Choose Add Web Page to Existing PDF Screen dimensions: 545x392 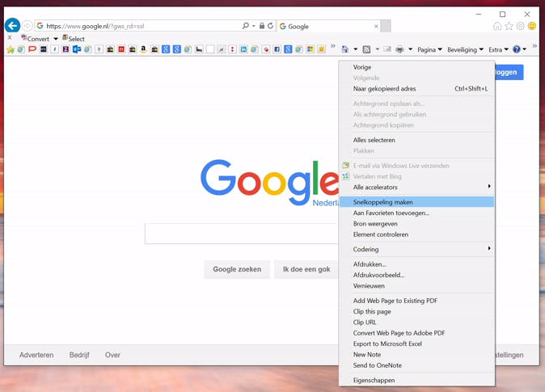click(416, 301)
